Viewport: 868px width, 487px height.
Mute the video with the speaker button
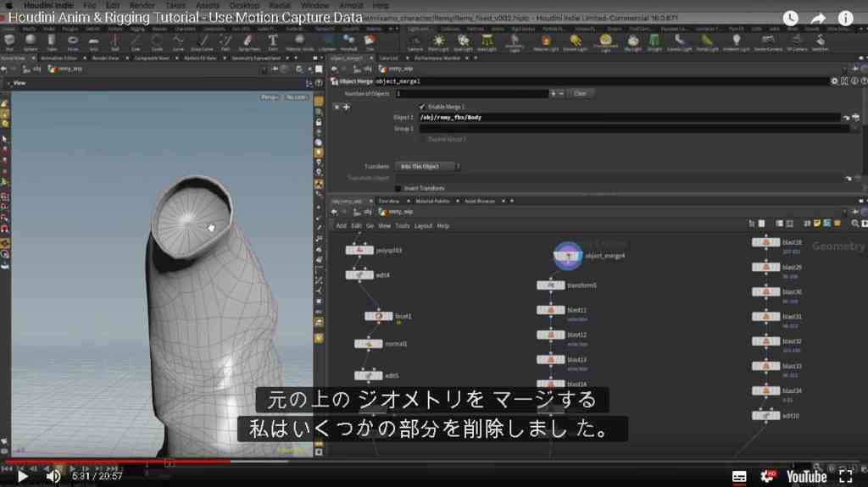click(x=53, y=477)
